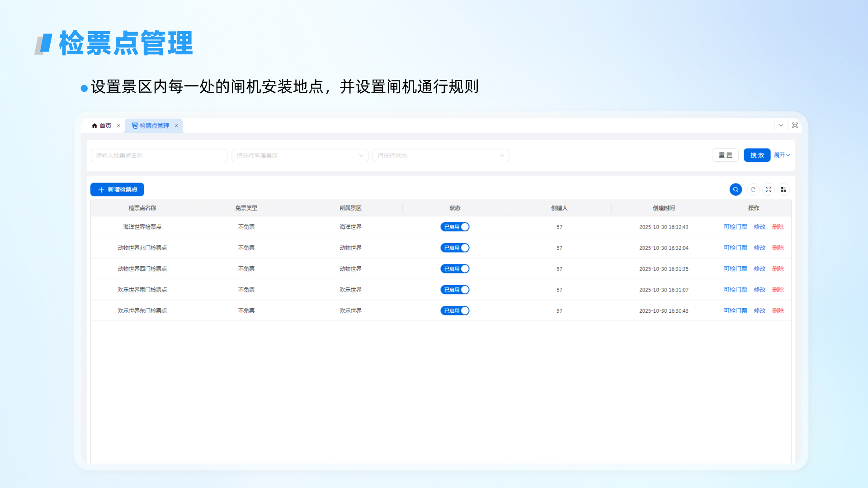Image resolution: width=868 pixels, height=488 pixels.
Task: Close the 首页 tab
Action: point(118,126)
